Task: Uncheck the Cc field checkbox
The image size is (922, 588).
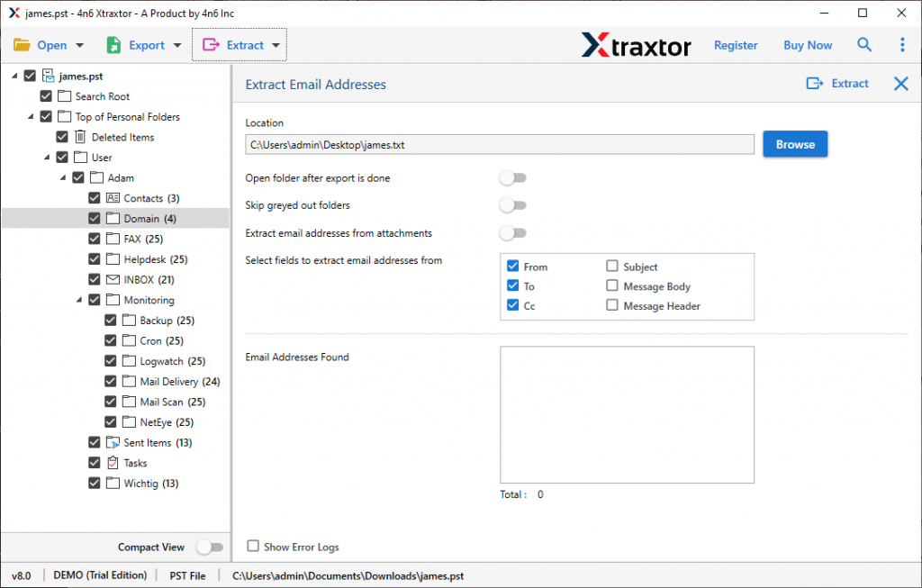Action: coord(512,304)
